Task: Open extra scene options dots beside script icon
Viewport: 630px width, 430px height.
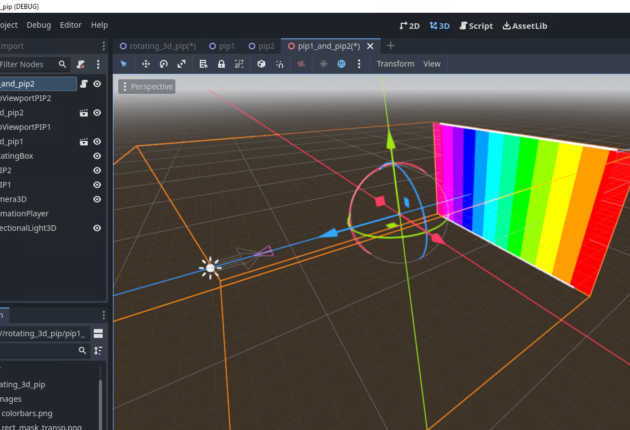Action: pos(98,64)
